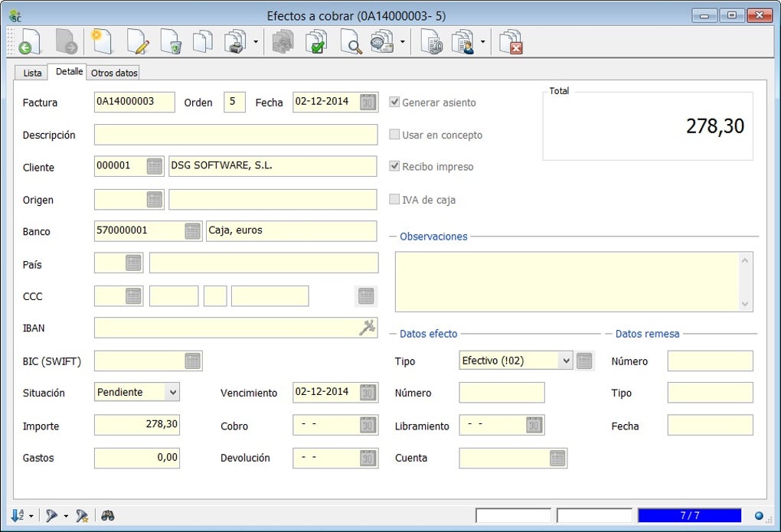Open the print options dropdown arrow

255,42
